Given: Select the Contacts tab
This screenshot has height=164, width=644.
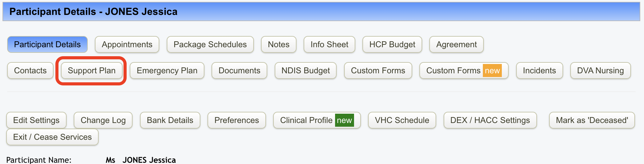Looking at the screenshot, I should click(30, 71).
